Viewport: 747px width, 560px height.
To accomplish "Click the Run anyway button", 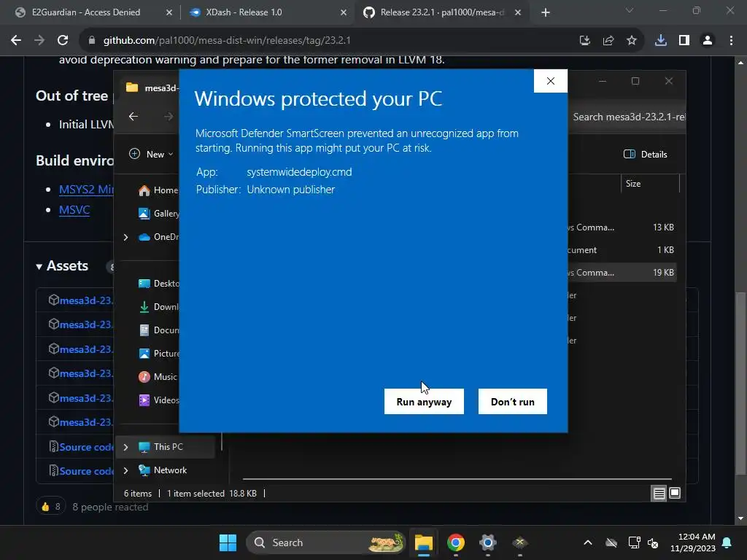I will (x=424, y=402).
